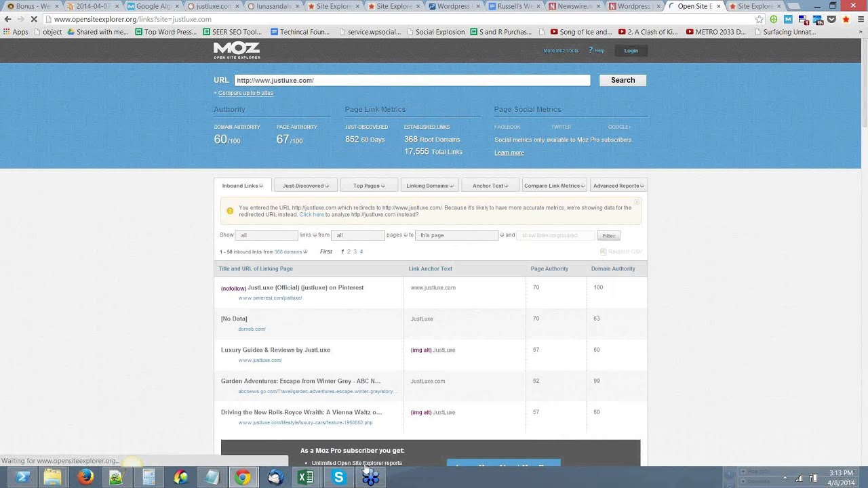Click the 3:13 PM clock in the tray

pos(841,473)
